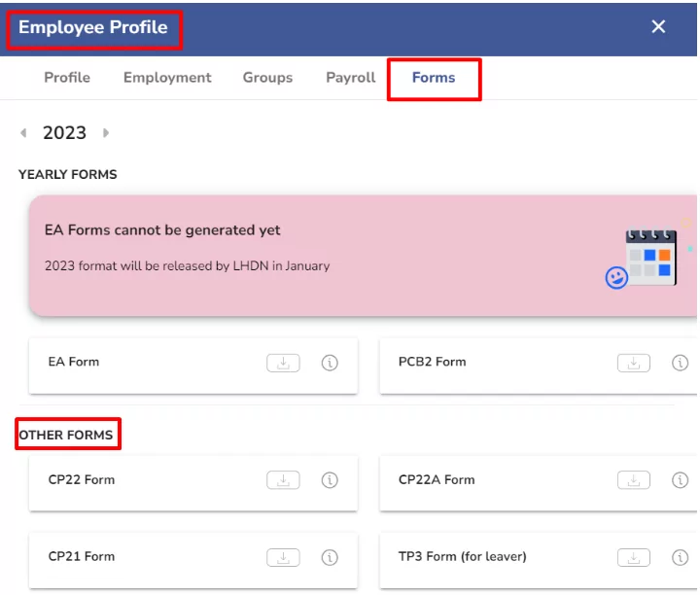Download TP3 Form for leaver
The image size is (700, 595).
tap(634, 557)
